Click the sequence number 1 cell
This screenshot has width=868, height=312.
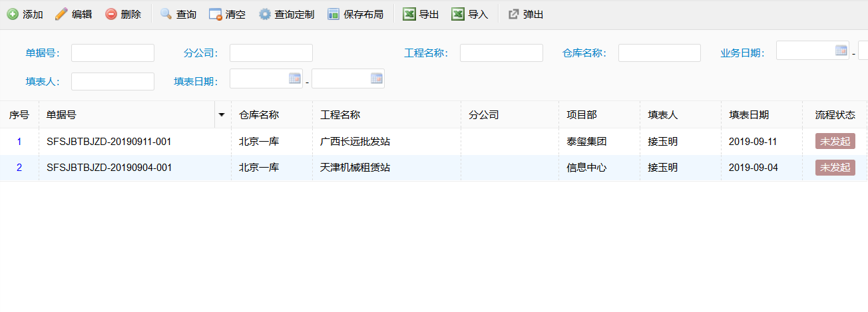[19, 142]
